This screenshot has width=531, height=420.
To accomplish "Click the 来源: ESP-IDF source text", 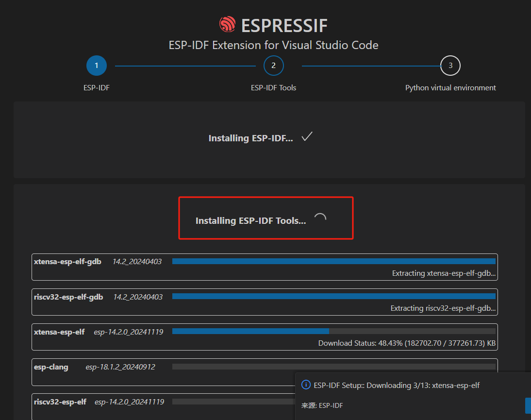I will (322, 405).
